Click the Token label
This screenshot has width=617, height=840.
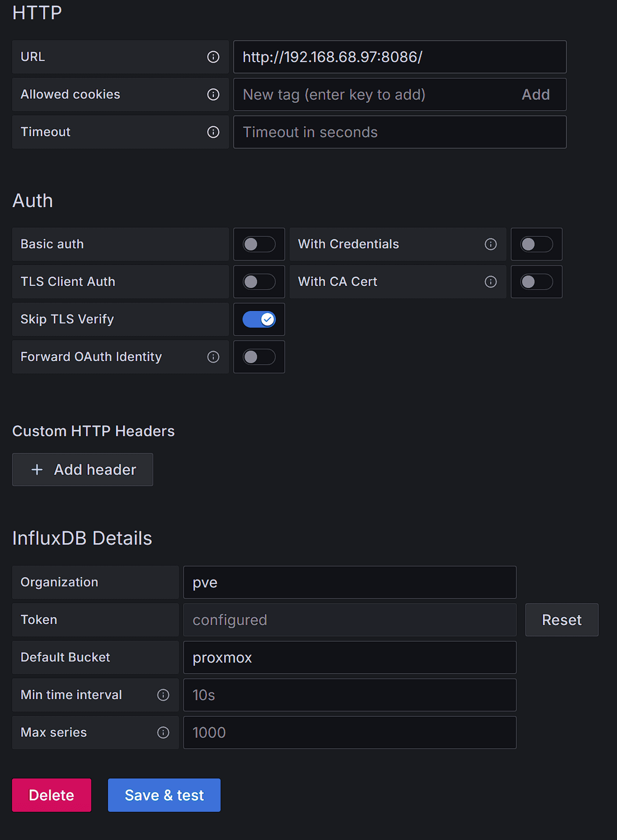click(x=39, y=620)
